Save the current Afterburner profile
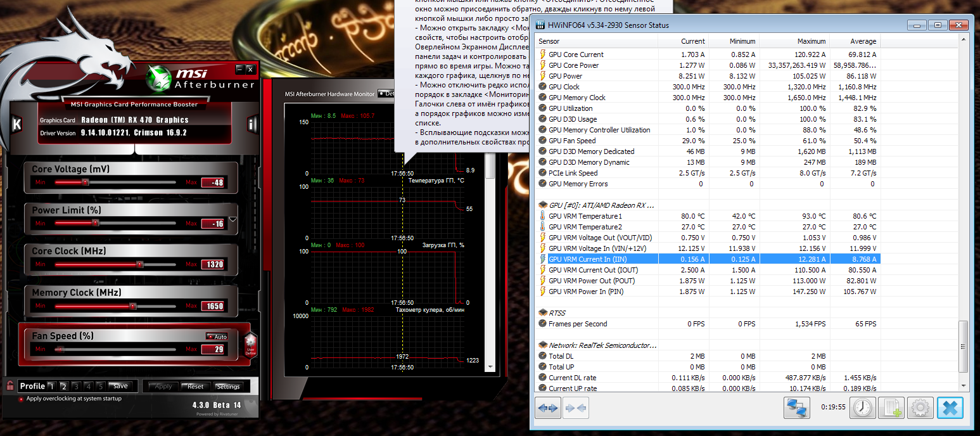 (x=120, y=386)
